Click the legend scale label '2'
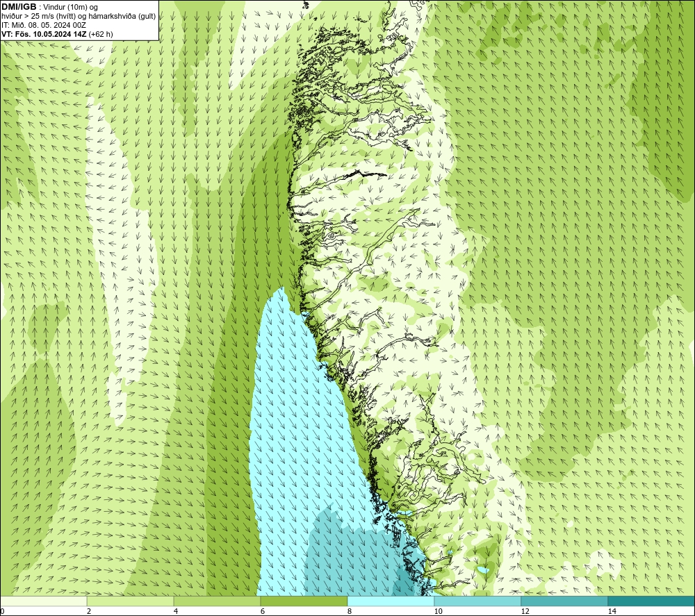The height and width of the screenshot is (616, 695). pyautogui.click(x=89, y=612)
